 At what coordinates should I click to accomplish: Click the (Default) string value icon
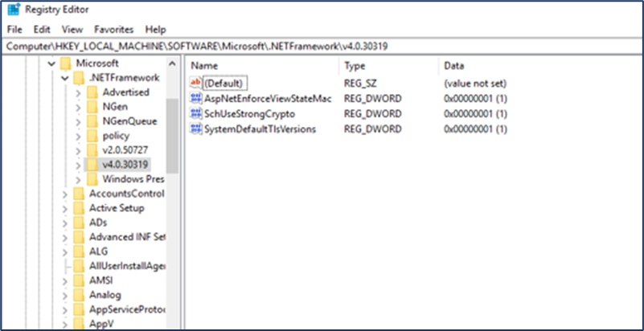click(x=195, y=83)
